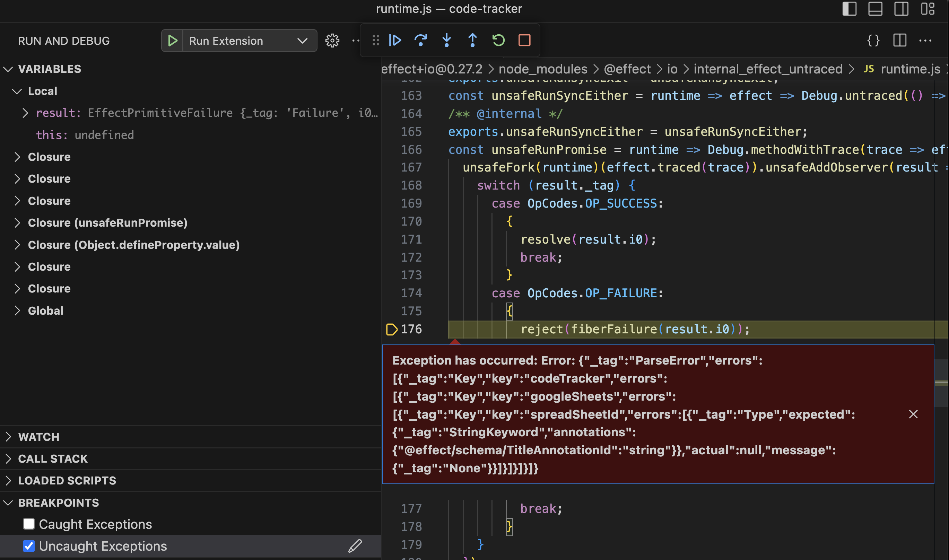Restart the debugging session
The image size is (949, 560).
(498, 41)
